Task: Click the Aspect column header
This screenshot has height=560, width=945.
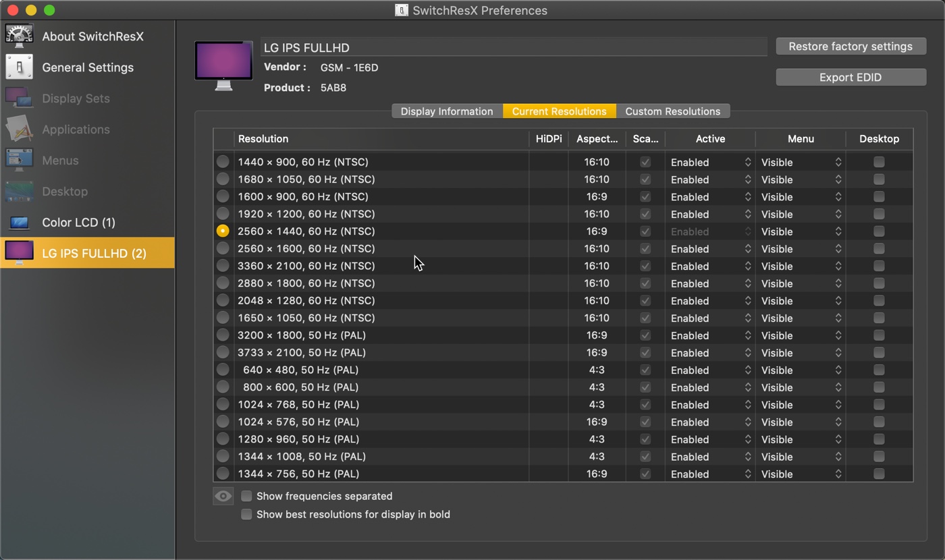Action: [597, 139]
